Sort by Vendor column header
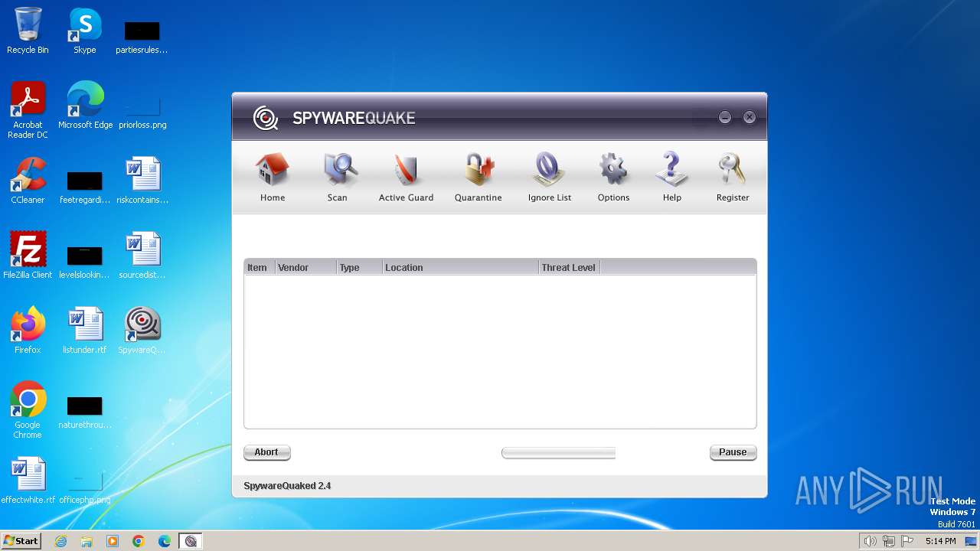The width and height of the screenshot is (980, 551). [x=305, y=267]
